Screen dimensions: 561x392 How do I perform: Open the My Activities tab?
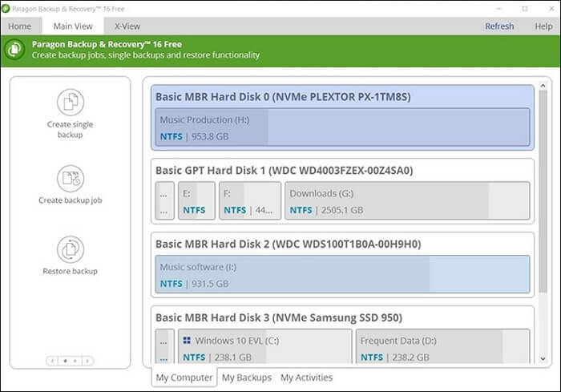pyautogui.click(x=306, y=378)
